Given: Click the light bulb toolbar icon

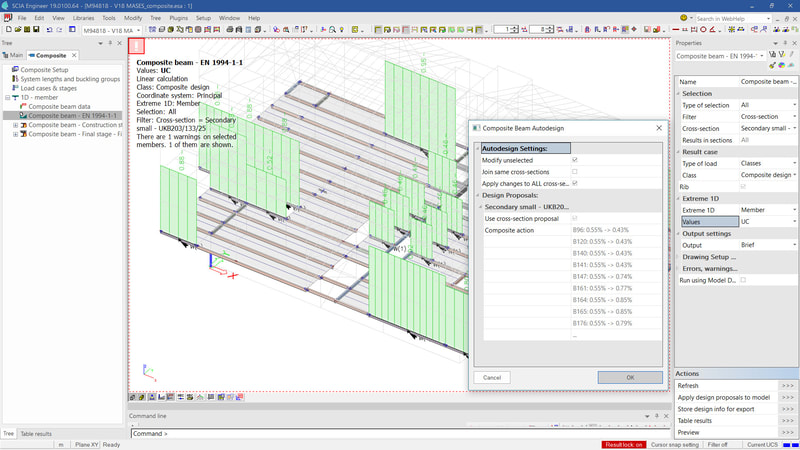Looking at the screenshot, I should 341,30.
